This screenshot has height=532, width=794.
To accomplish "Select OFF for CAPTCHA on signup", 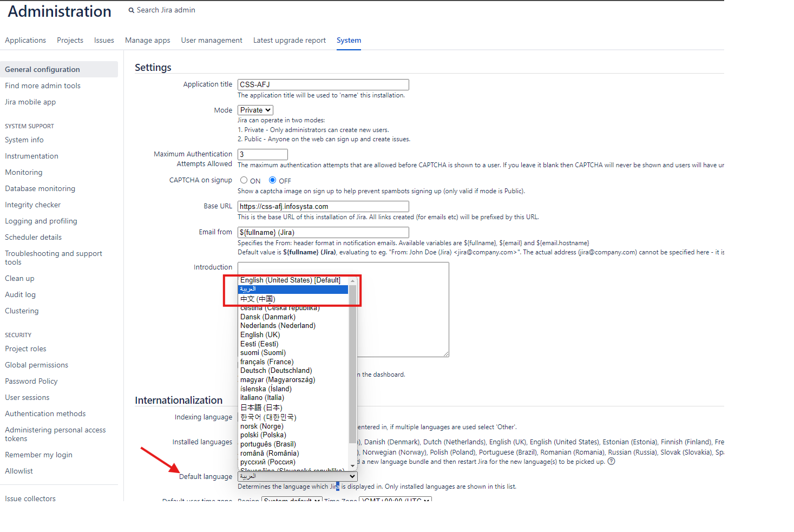I will (x=272, y=180).
